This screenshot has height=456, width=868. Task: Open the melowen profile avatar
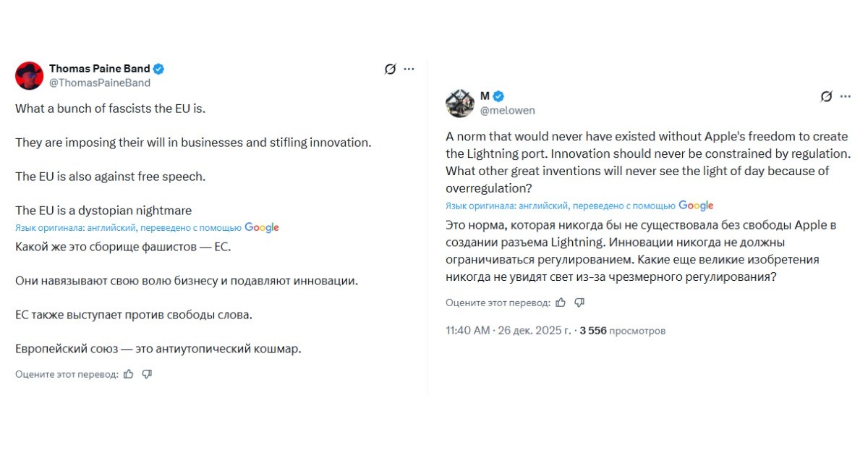point(459,104)
